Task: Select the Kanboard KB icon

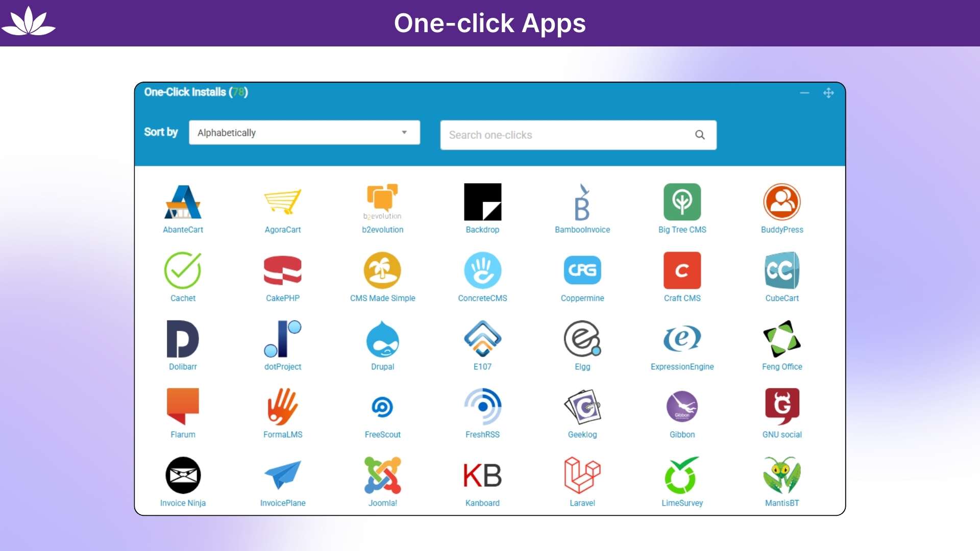Action: (482, 475)
